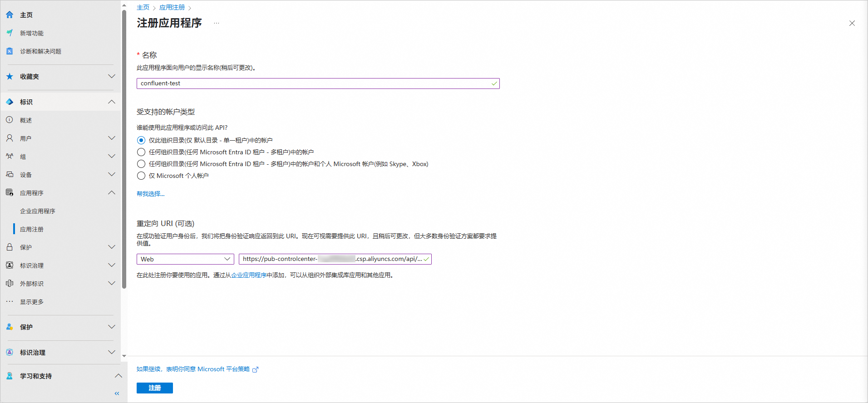Viewport: 868px width, 403px height.
Task: Select 仅此组织目录 single-tenant radio option
Action: coord(141,140)
